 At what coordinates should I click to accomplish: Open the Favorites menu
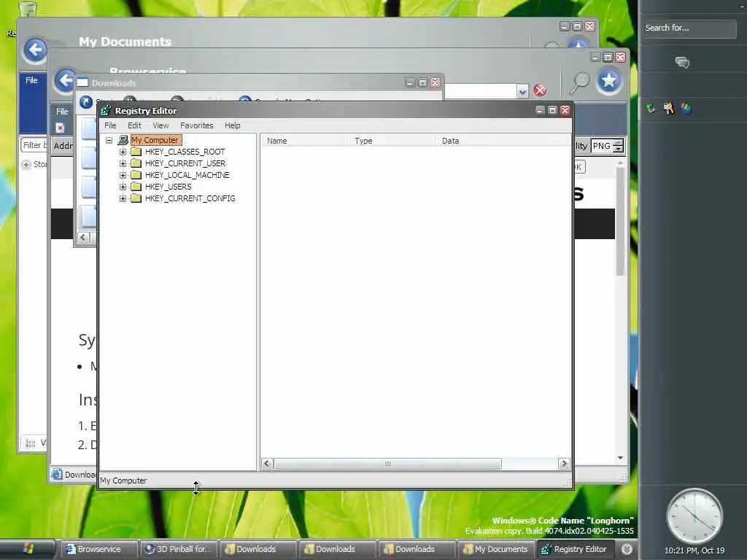pos(197,125)
